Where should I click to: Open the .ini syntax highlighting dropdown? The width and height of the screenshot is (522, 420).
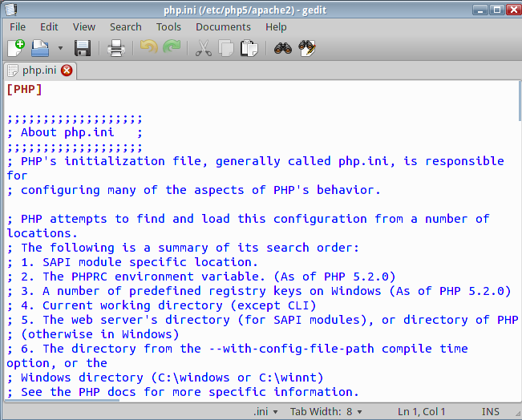(x=265, y=412)
